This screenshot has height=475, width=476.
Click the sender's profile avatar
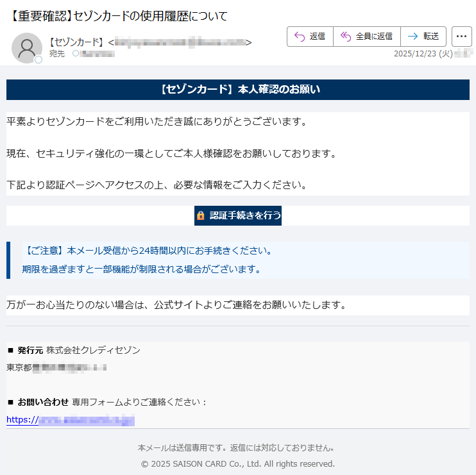click(x=27, y=47)
